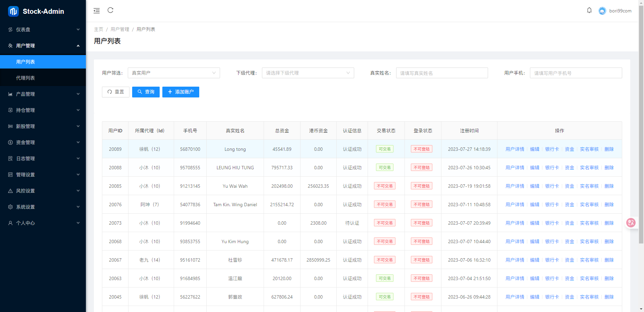This screenshot has height=312, width=644.
Task: Open the 风控设置 menu item
Action: pyautogui.click(x=43, y=191)
